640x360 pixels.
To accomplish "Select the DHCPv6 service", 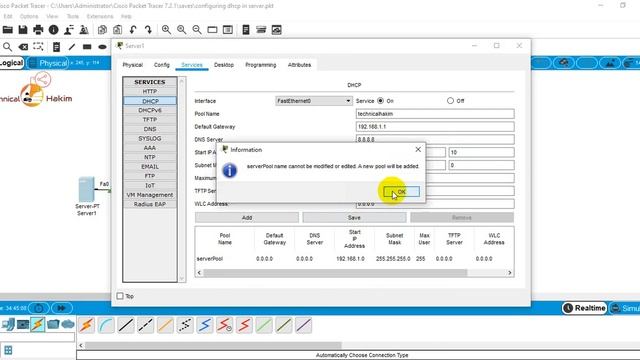I will (150, 110).
